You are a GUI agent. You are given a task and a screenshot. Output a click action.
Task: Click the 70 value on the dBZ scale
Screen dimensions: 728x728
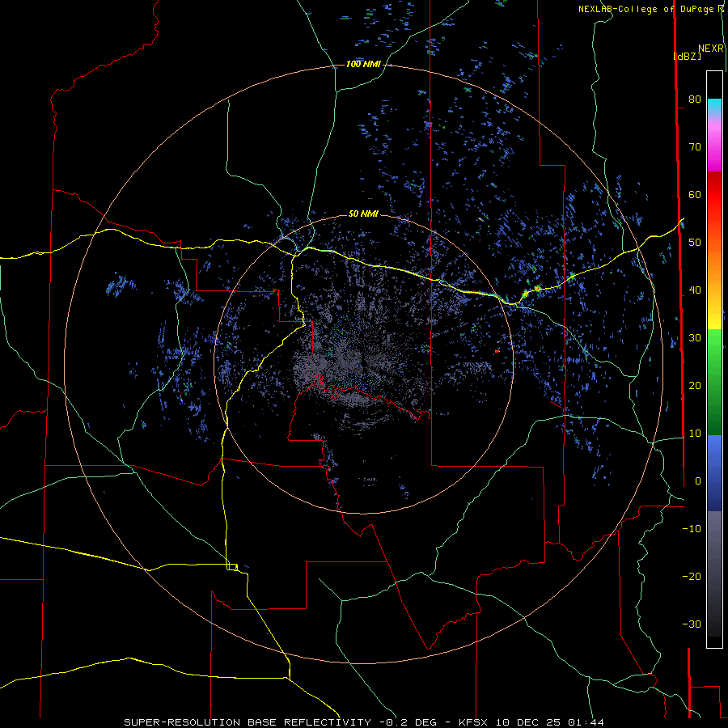point(695,146)
